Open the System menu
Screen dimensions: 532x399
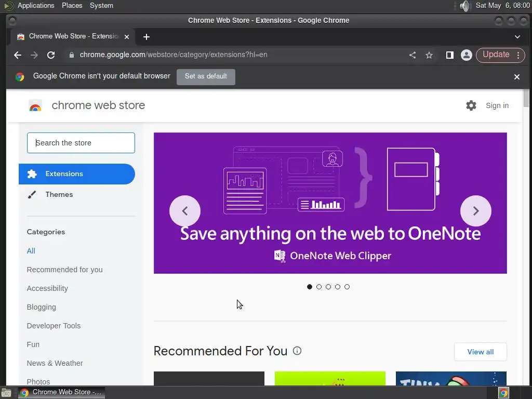(101, 5)
